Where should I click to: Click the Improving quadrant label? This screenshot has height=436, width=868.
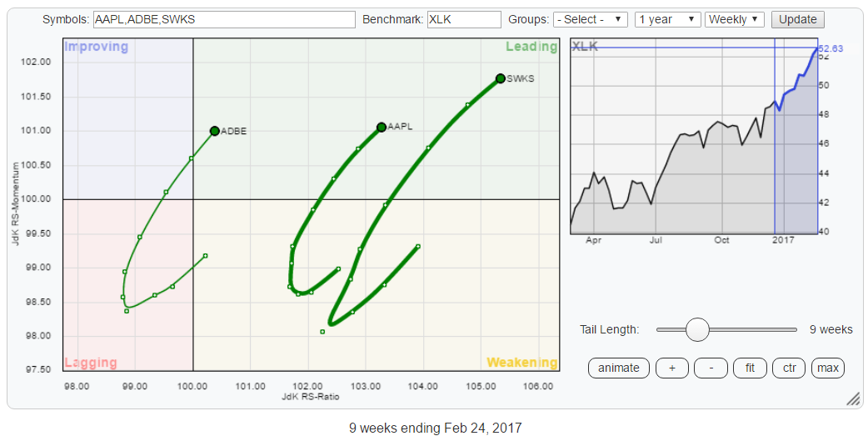97,47
